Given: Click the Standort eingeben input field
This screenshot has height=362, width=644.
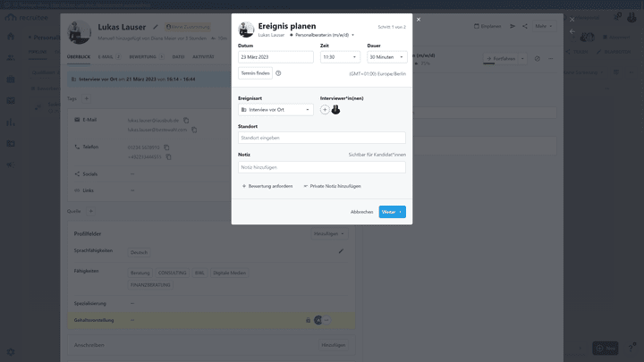Looking at the screenshot, I should [x=322, y=138].
